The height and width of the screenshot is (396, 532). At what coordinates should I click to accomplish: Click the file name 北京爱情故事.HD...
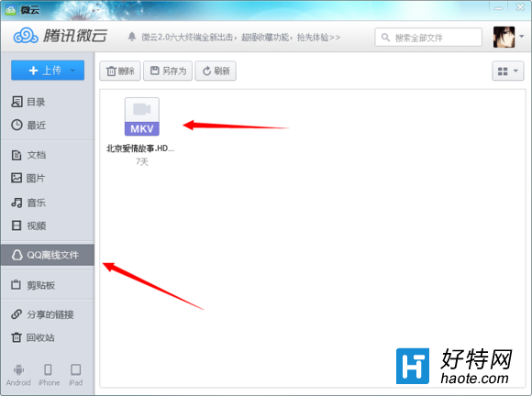(140, 148)
